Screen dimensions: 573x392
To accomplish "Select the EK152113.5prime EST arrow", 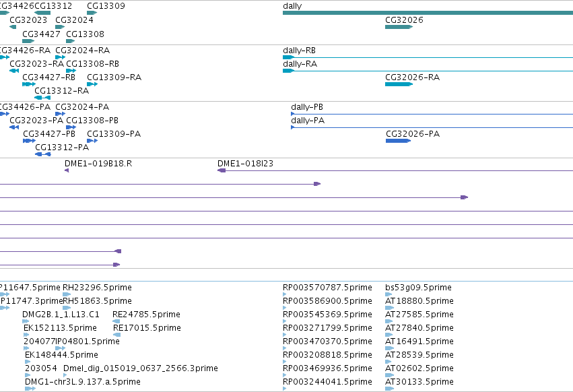I will click(x=26, y=335).
